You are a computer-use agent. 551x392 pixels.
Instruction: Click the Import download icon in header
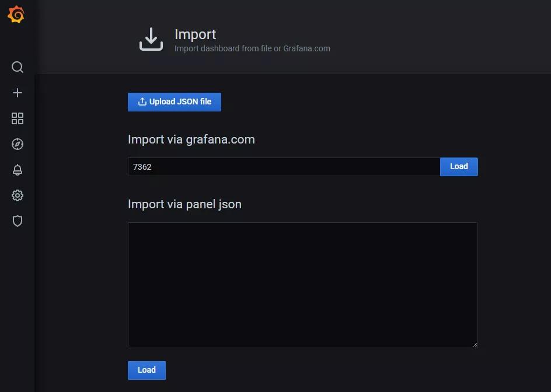click(x=151, y=39)
